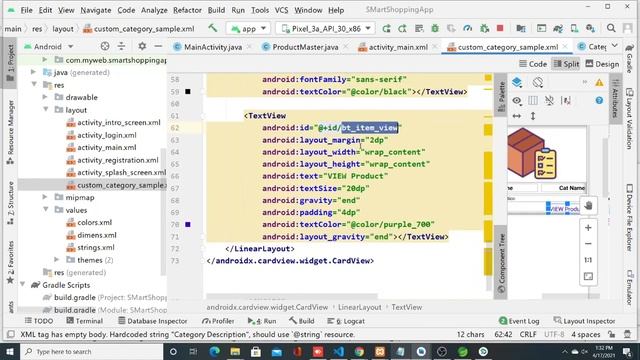Screen dimensions: 640x360
Task: Open SDK Manager icon in toolbar
Action: tap(590, 28)
